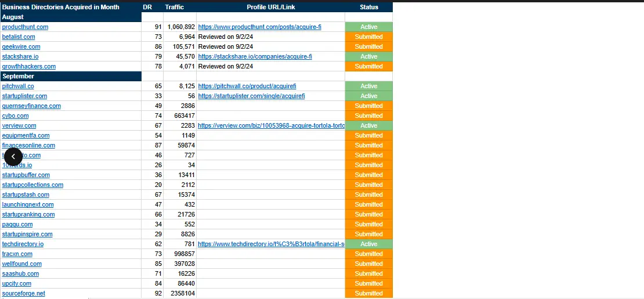Open the startupbuffer.com link
Viewport: 644px width, 299px height.
[x=26, y=175]
